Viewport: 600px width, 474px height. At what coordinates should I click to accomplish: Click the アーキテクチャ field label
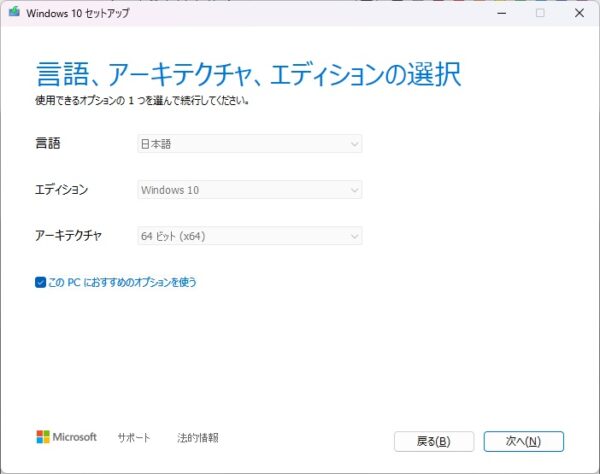click(x=68, y=235)
